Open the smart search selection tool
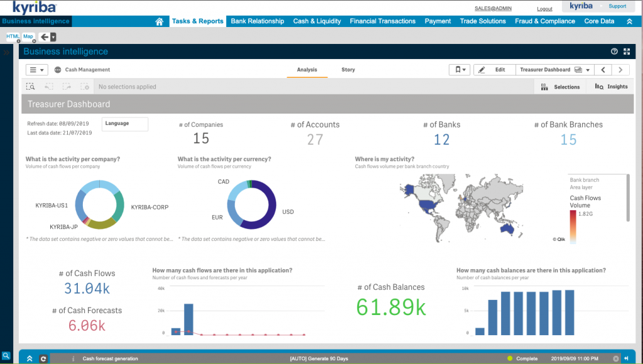This screenshot has width=643, height=364. tap(30, 87)
